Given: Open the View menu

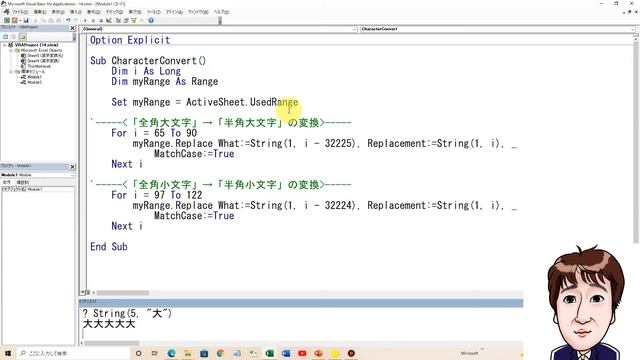Looking at the screenshot, I should click(58, 12).
